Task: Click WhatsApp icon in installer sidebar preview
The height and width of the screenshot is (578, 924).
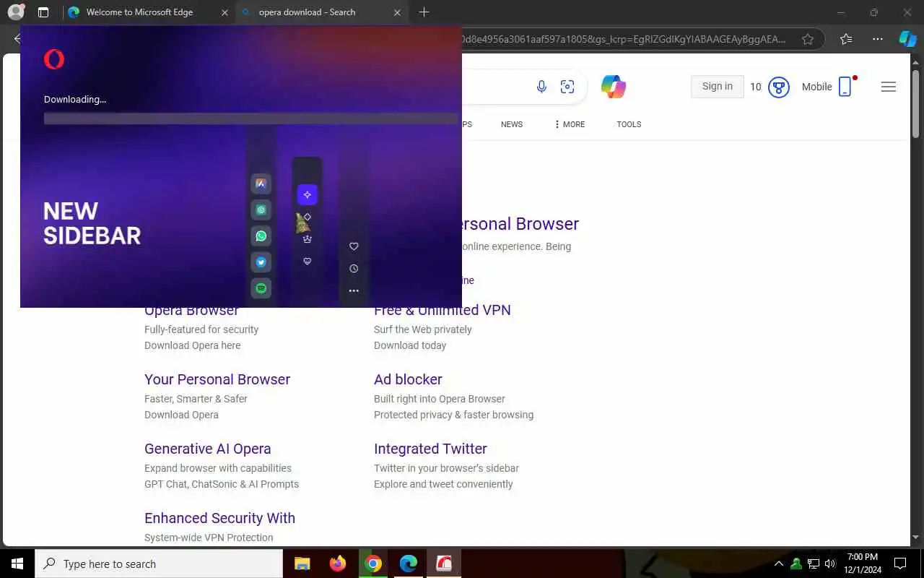Action: pyautogui.click(x=261, y=236)
